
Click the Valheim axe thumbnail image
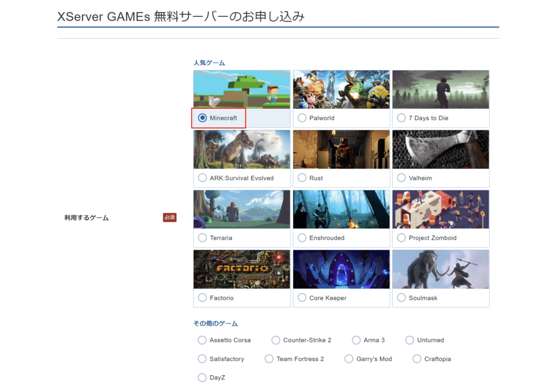click(x=441, y=150)
